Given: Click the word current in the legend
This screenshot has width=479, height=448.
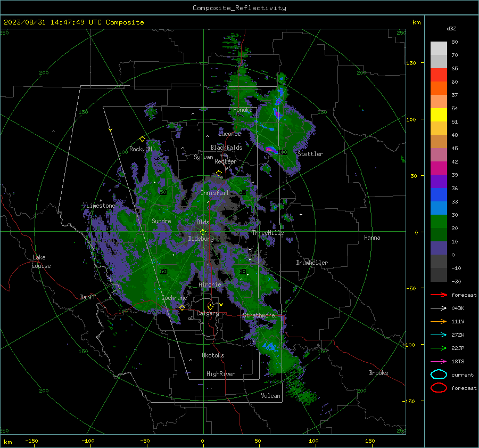Looking at the screenshot, I should [x=463, y=375].
